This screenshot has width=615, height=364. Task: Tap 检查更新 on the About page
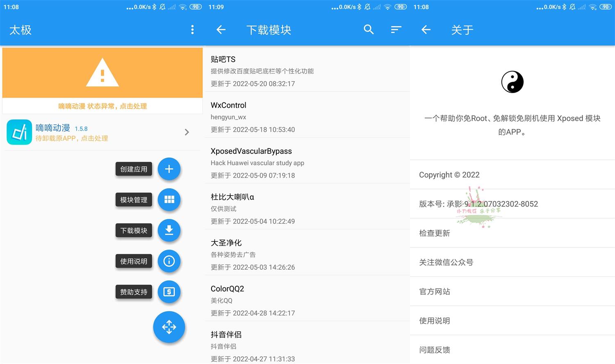click(x=434, y=233)
